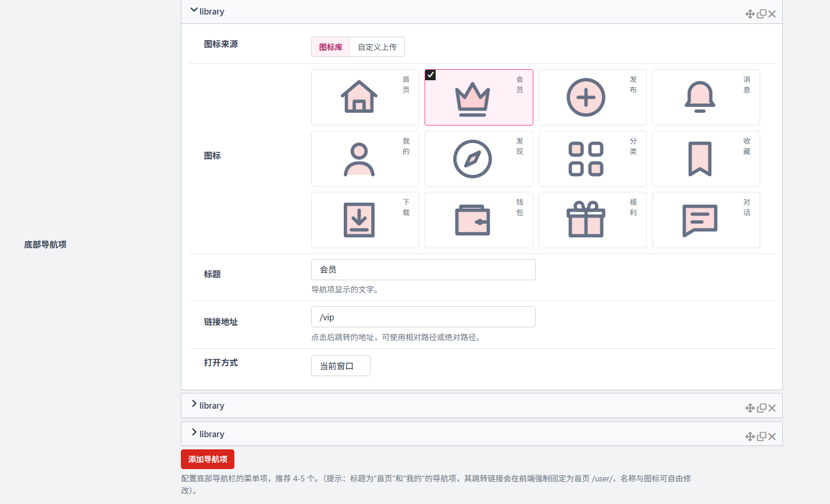This screenshot has height=504, width=830.
Task: Click the 打开方式 label
Action: [x=221, y=363]
